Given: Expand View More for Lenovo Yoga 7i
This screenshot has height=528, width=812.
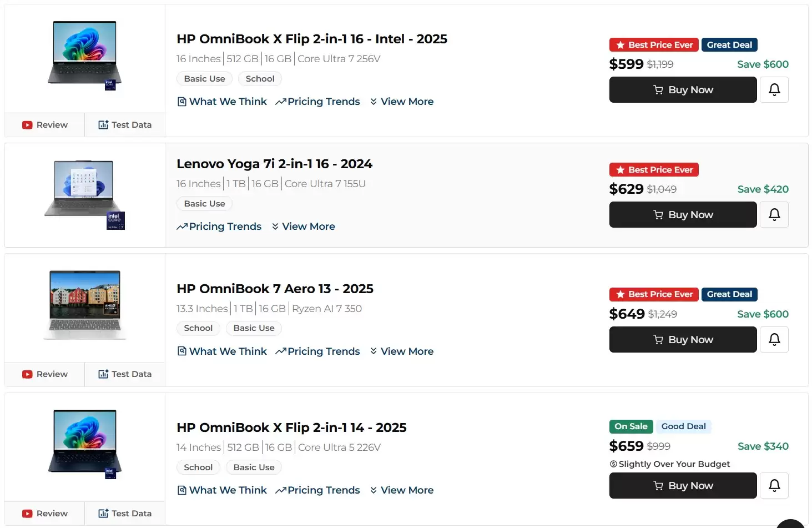Looking at the screenshot, I should pyautogui.click(x=303, y=227).
